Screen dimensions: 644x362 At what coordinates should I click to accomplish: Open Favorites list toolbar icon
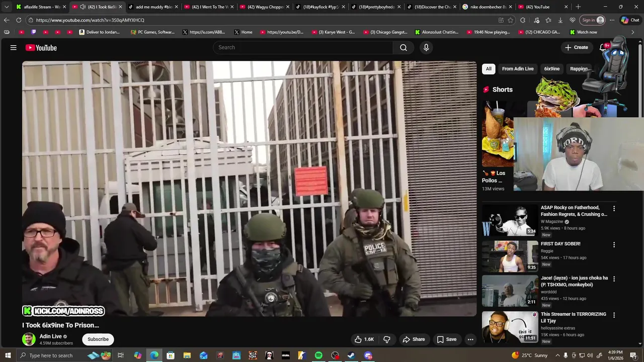click(x=548, y=20)
